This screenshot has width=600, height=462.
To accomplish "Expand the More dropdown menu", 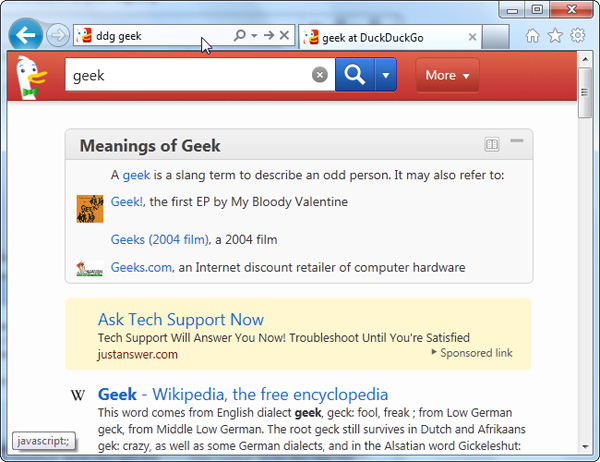I will click(x=447, y=75).
